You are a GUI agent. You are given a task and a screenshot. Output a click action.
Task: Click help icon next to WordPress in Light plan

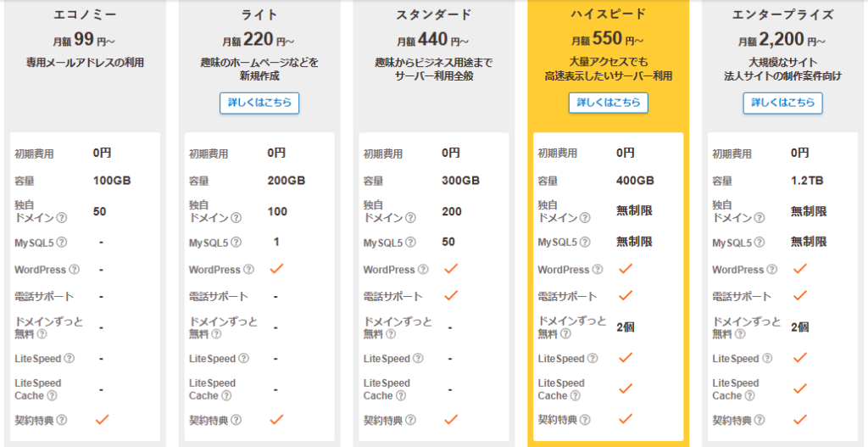[x=248, y=270]
